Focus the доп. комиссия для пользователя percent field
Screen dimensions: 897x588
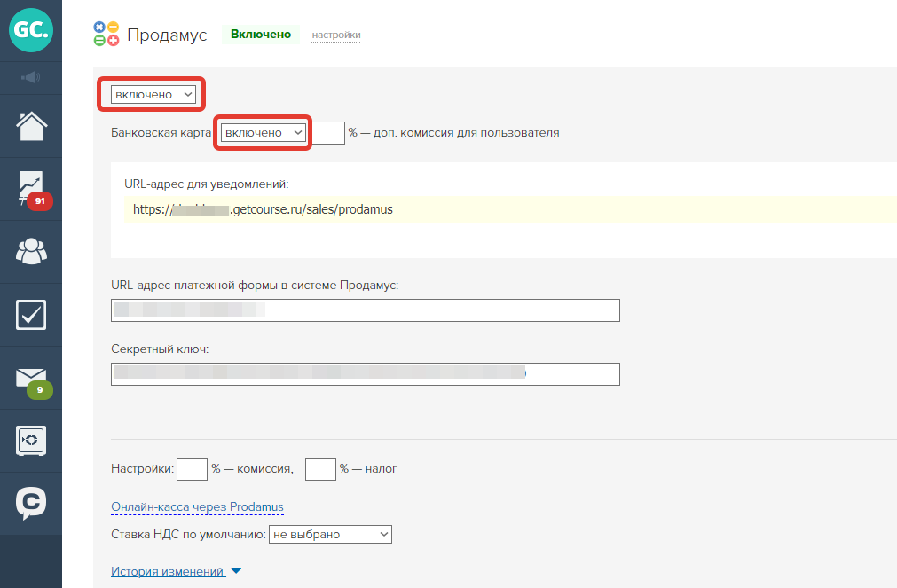click(x=327, y=133)
